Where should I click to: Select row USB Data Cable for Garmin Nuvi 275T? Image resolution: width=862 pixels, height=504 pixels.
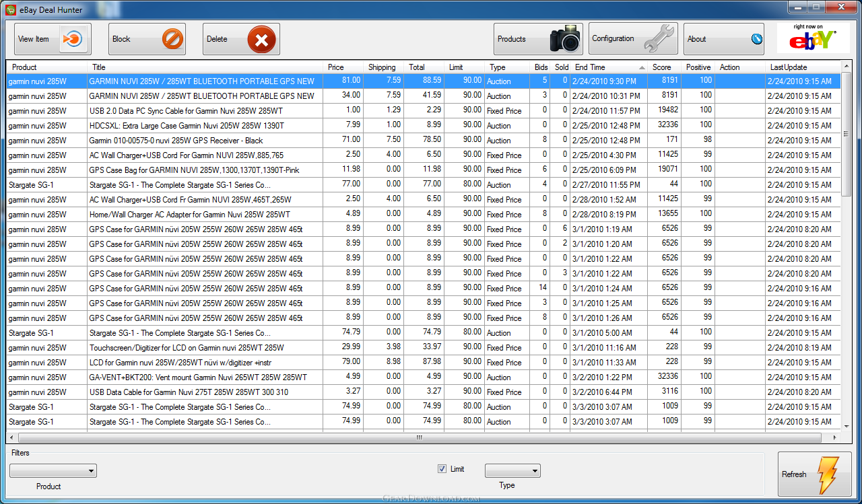click(x=424, y=392)
